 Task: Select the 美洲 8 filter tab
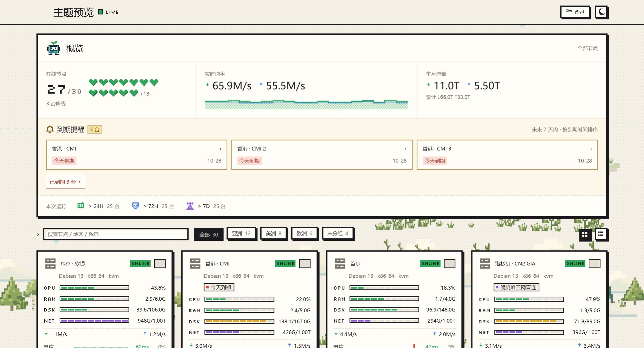pos(273,233)
